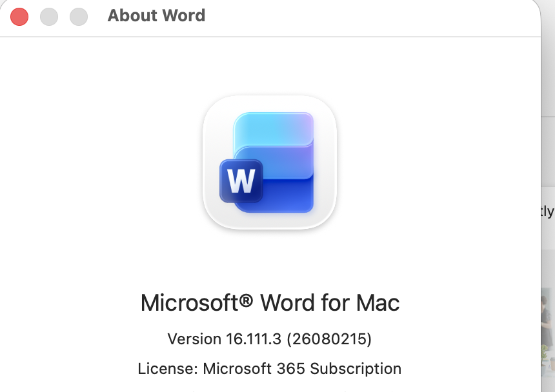Screen dimensions: 555x392
Task: Click the large Word app icon
Action: coord(270,162)
